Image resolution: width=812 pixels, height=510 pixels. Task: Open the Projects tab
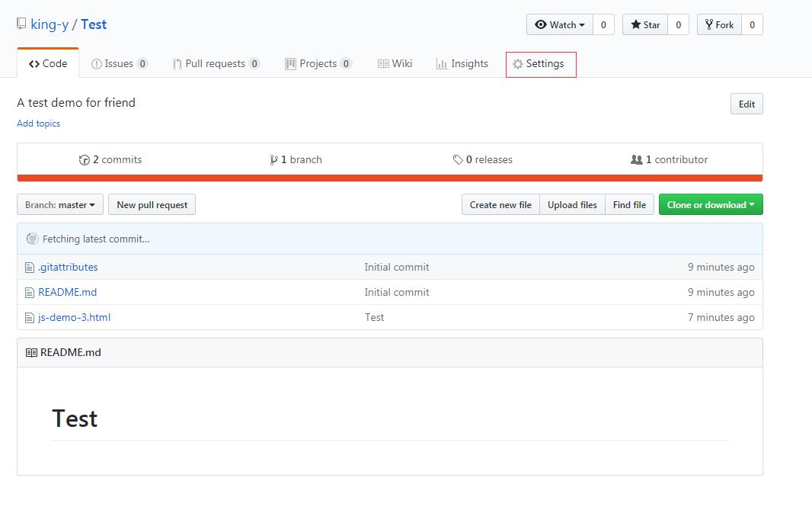pyautogui.click(x=318, y=63)
